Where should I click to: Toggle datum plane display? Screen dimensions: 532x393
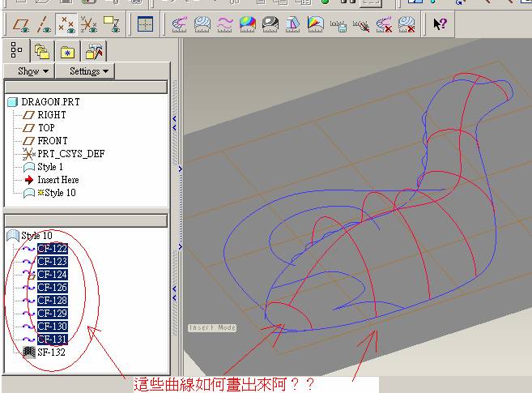(21, 24)
